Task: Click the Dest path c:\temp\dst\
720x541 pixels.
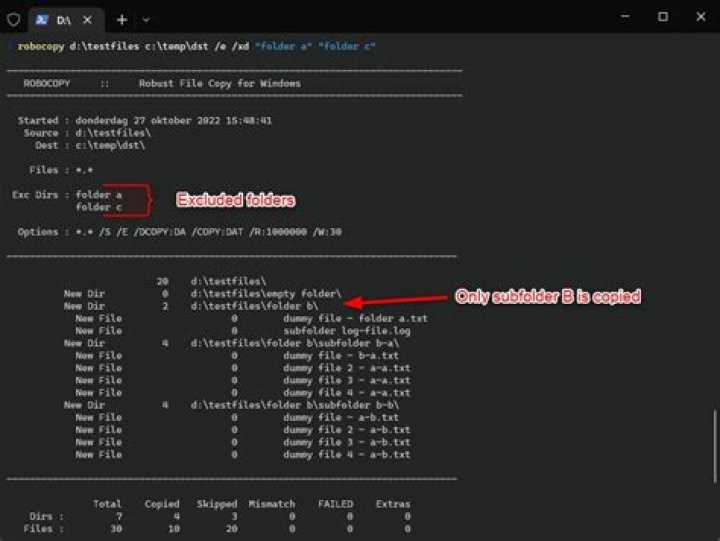Action: pos(110,145)
